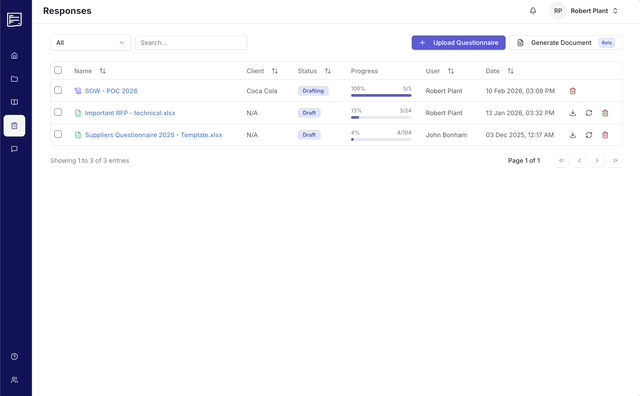The height and width of the screenshot is (396, 640).
Task: Open the help question-mark icon in the sidebar
Action: pyautogui.click(x=14, y=356)
